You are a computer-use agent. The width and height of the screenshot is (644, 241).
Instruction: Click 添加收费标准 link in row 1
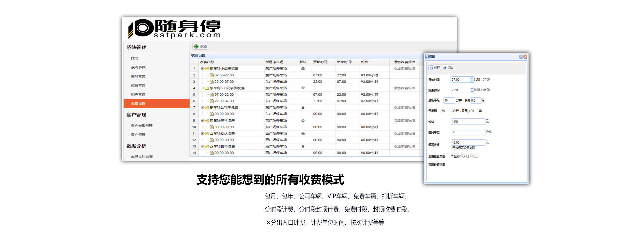404,69
